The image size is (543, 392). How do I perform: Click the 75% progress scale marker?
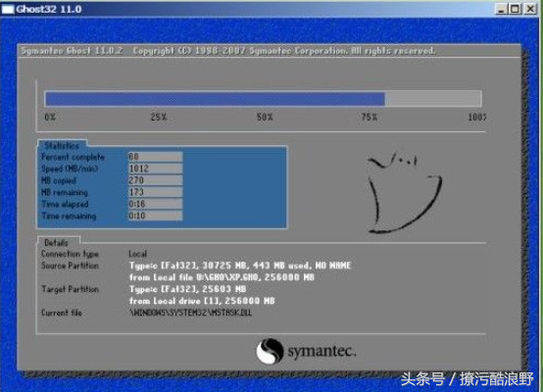coord(370,117)
